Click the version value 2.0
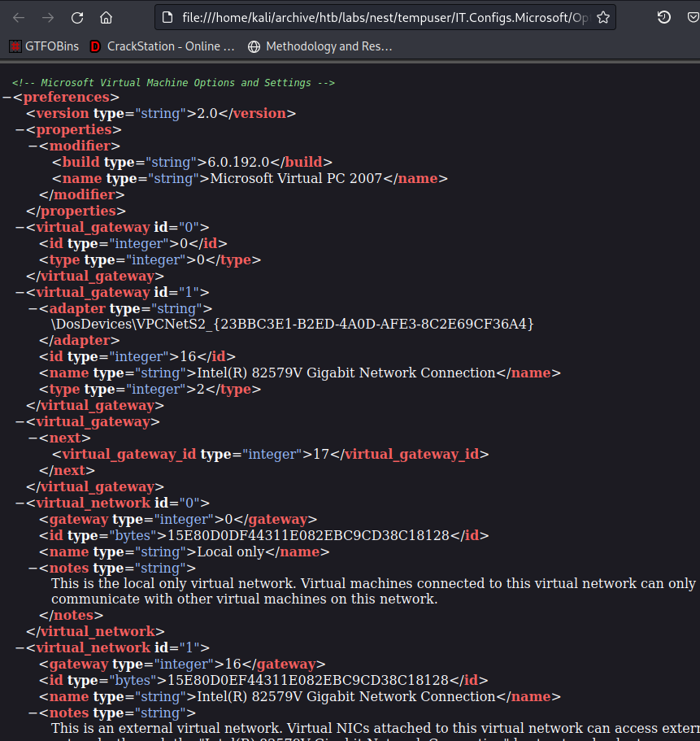 point(207,113)
